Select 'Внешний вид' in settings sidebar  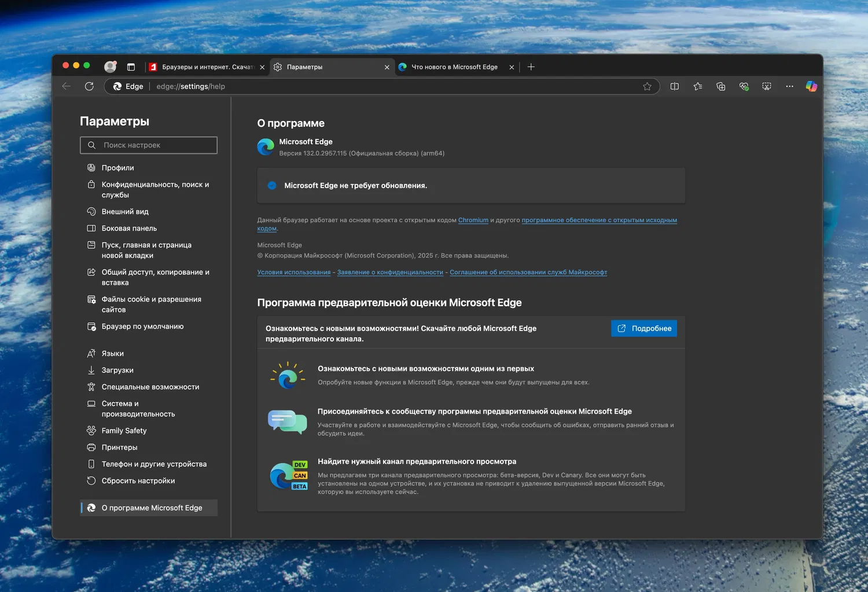pos(125,212)
